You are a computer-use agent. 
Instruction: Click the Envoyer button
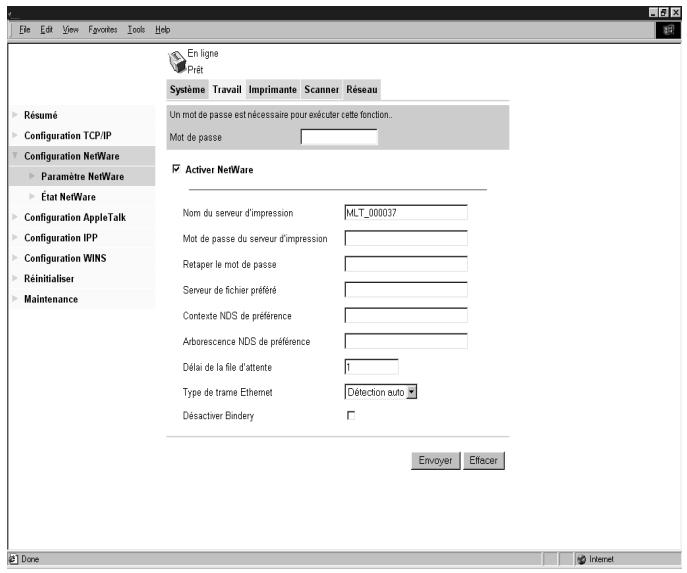pyautogui.click(x=436, y=460)
